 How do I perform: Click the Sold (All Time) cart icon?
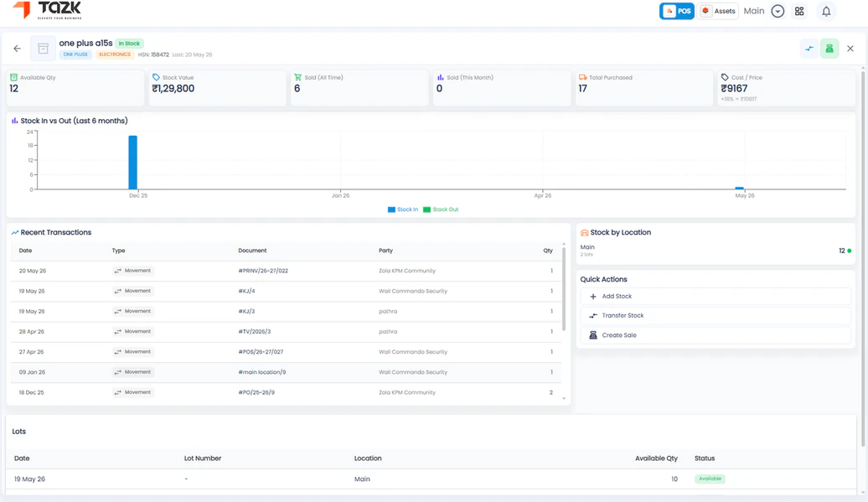[297, 77]
